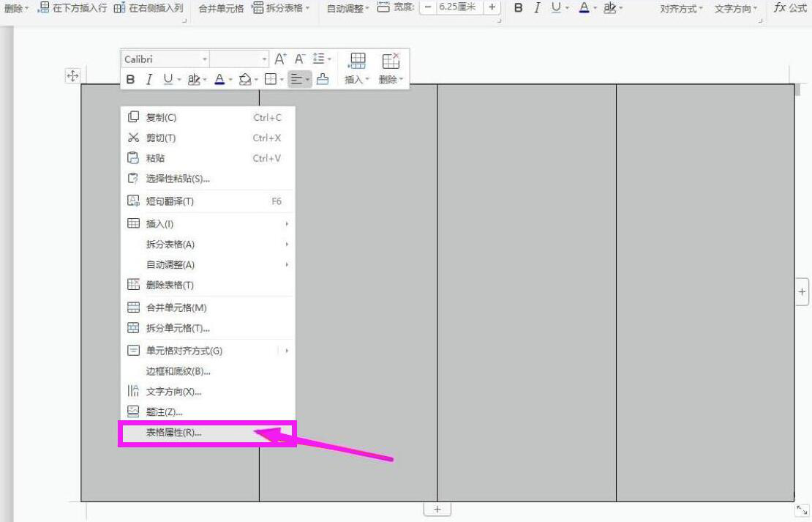Click the borders icon in the mini toolbar
The height and width of the screenshot is (522, 812).
pos(271,79)
